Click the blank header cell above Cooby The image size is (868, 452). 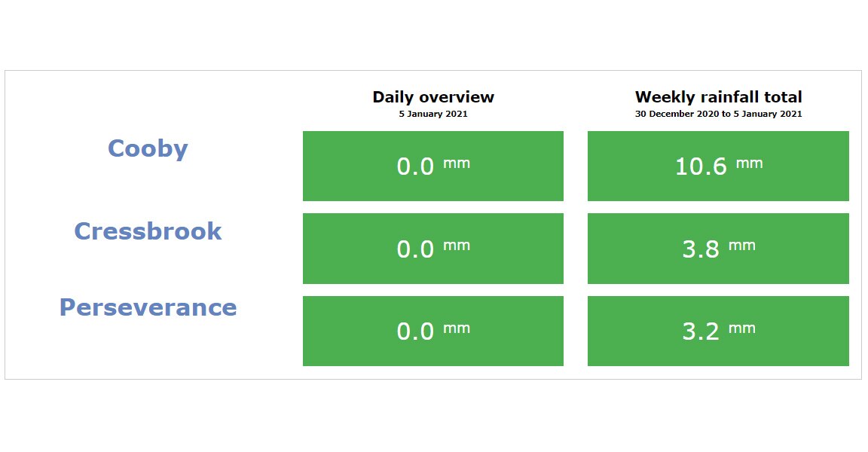[148, 102]
